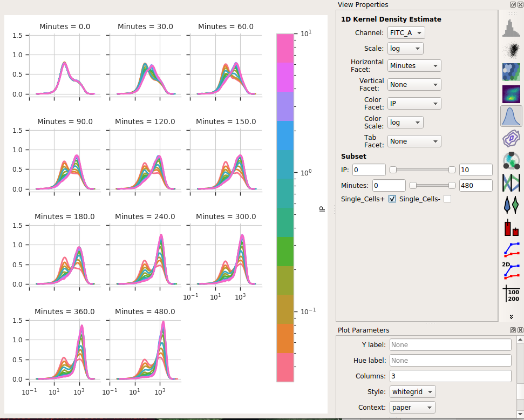Click the IP range slider left handle
Screen dimensions: 524x420
pos(393,170)
